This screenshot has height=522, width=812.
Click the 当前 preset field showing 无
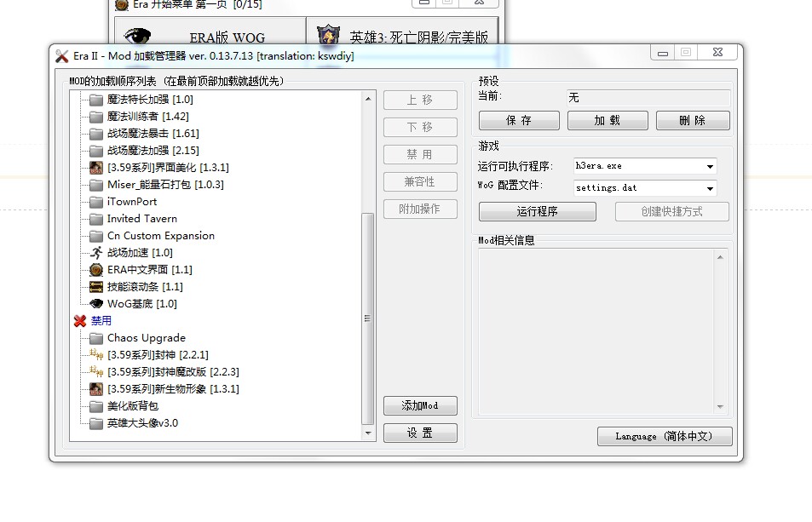(649, 98)
